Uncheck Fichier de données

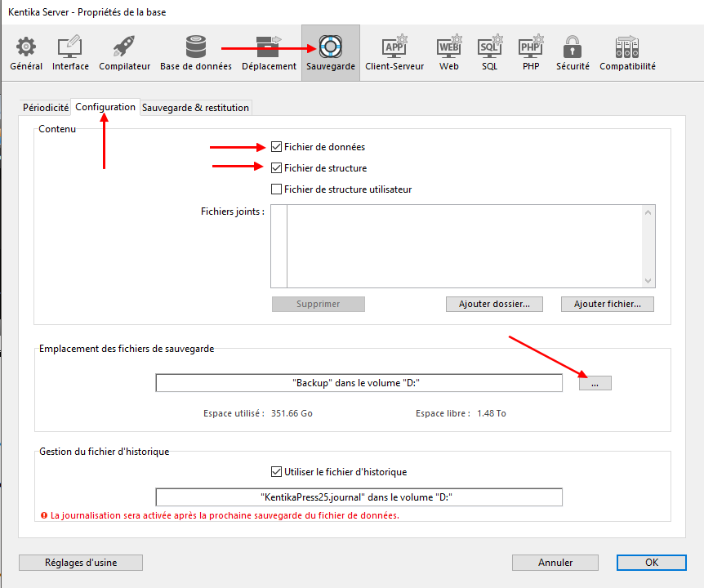[276, 147]
